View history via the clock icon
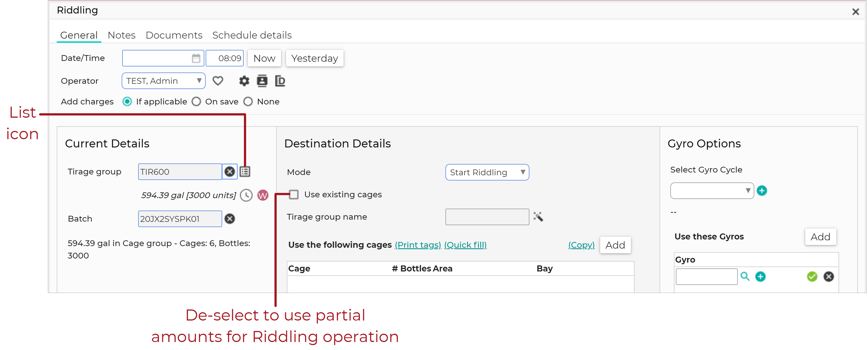Screen dimensions: 868x350 [246, 195]
